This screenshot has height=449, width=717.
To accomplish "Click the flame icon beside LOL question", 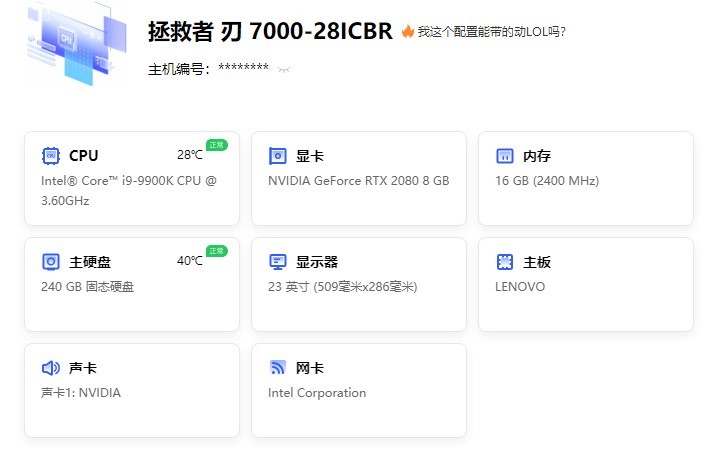I will (407, 31).
